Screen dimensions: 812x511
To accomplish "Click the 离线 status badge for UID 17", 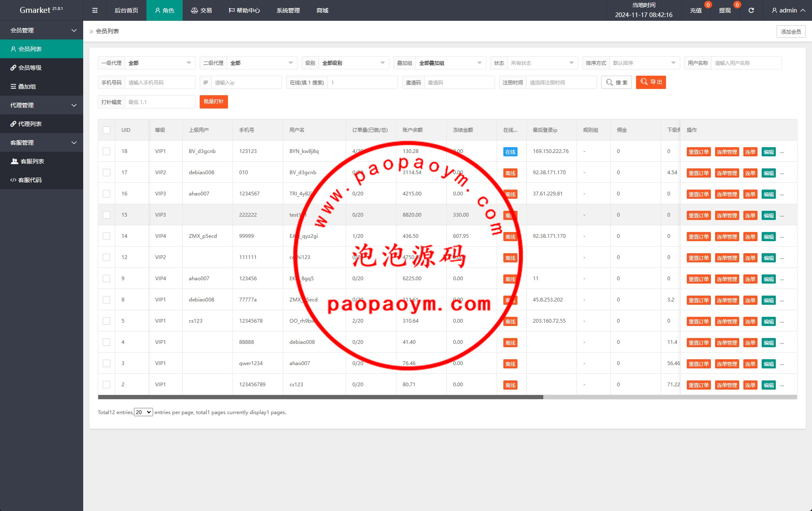I will pos(510,173).
